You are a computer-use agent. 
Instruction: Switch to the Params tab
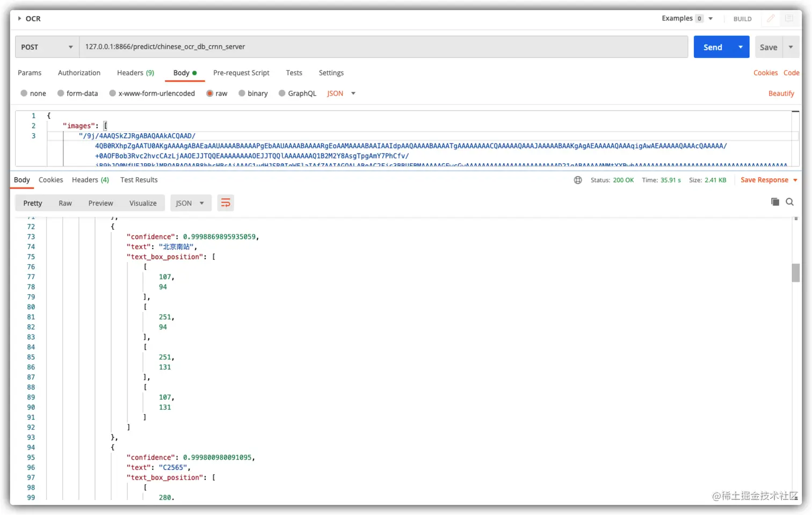30,72
